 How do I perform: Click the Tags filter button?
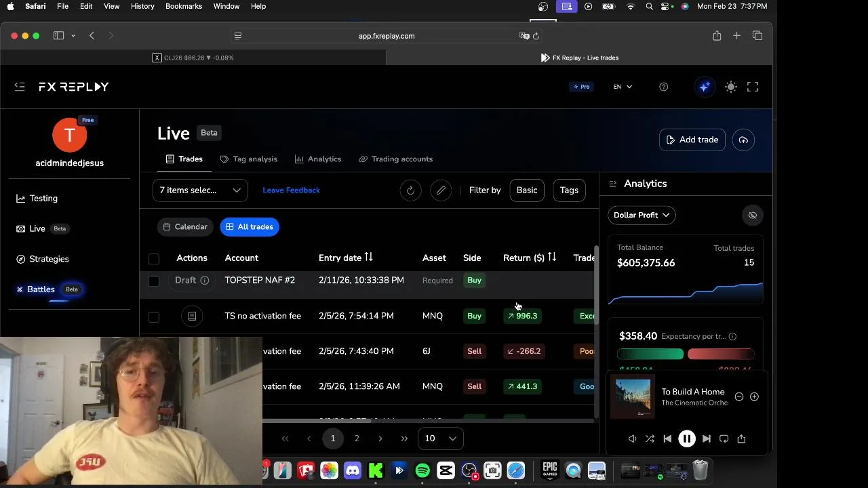(x=569, y=190)
